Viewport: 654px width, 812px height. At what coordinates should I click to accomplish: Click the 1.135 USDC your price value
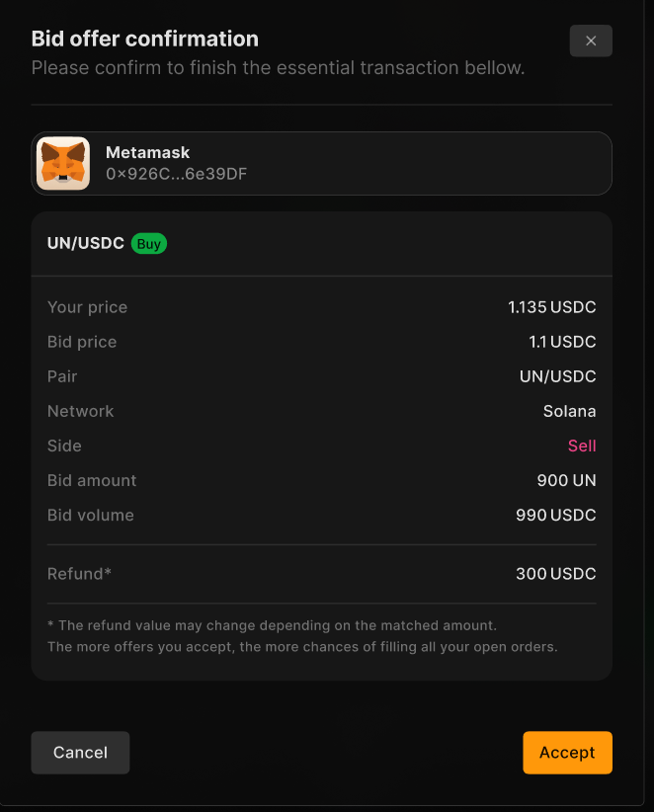(552, 307)
